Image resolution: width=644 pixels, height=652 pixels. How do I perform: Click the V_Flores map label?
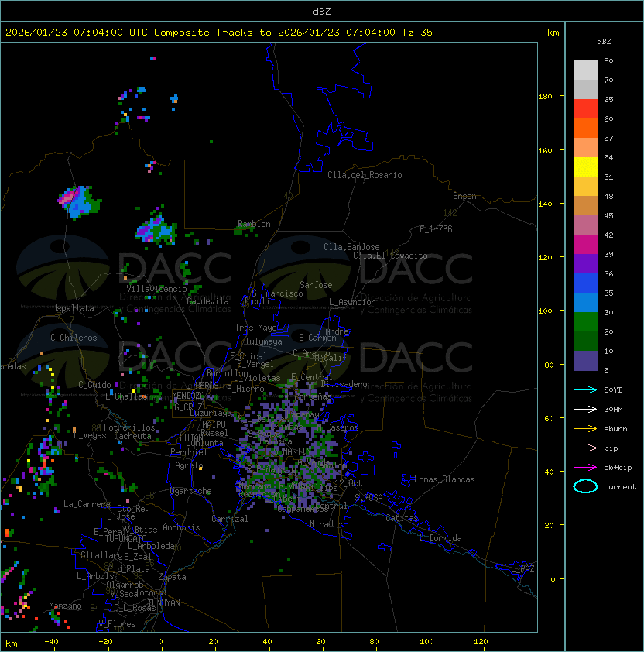117,624
